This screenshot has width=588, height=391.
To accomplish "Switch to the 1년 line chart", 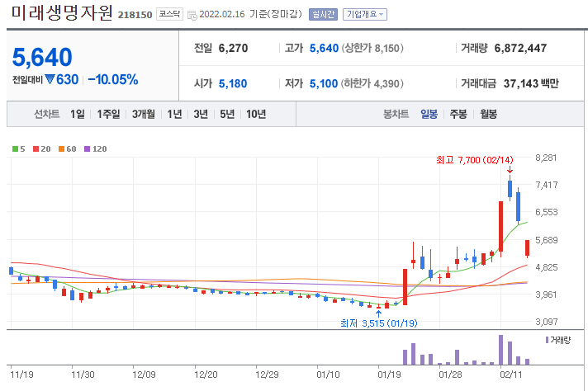I will (x=174, y=114).
